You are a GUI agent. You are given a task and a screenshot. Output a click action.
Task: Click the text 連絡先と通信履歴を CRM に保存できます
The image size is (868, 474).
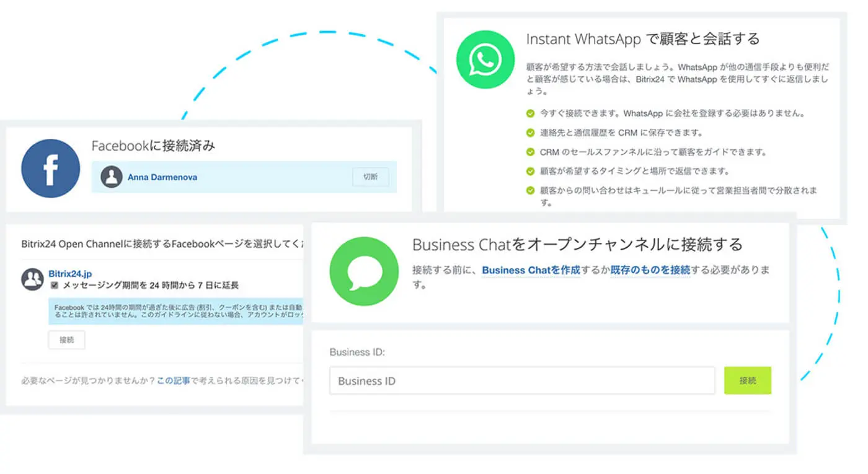pos(621,133)
